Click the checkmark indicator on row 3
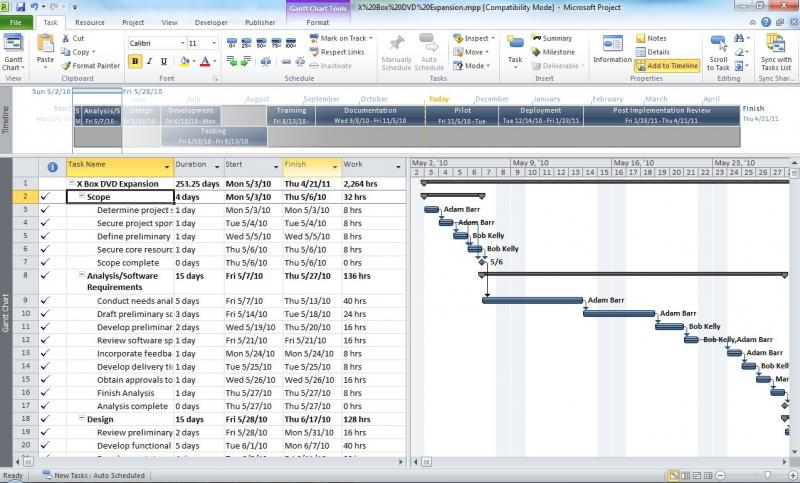The height and width of the screenshot is (483, 800). (x=45, y=210)
